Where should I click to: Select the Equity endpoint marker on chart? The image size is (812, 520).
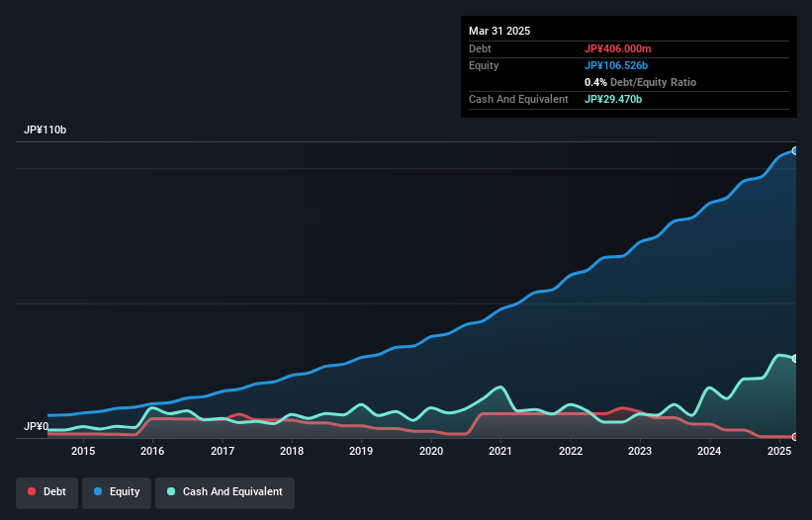point(795,151)
